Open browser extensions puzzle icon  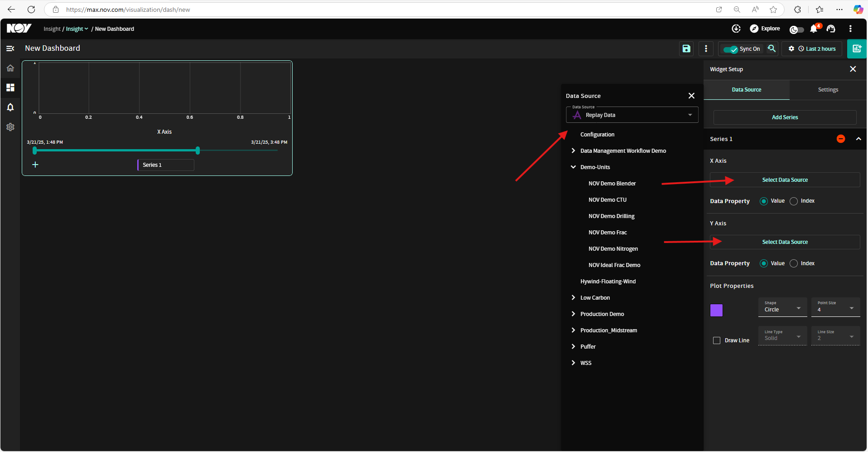[797, 10]
